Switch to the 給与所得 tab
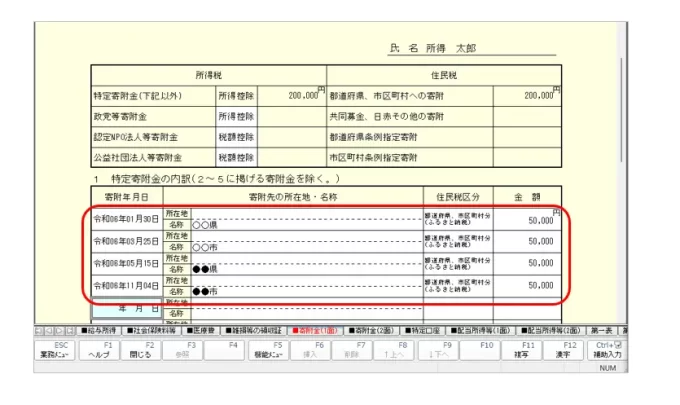This screenshot has height=405, width=680. (100, 329)
